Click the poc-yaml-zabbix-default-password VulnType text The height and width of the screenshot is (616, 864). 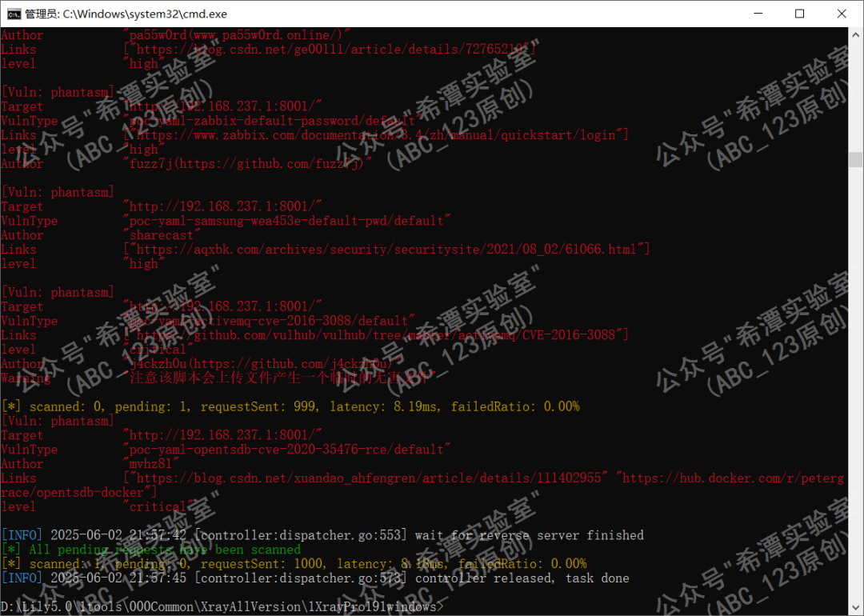pyautogui.click(x=273, y=122)
